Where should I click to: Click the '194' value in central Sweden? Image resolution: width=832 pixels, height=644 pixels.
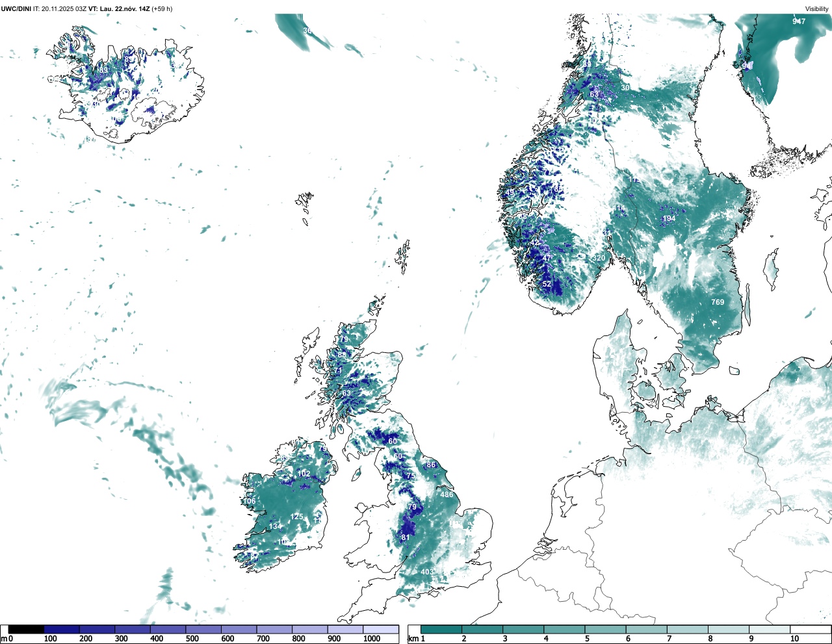(x=669, y=218)
